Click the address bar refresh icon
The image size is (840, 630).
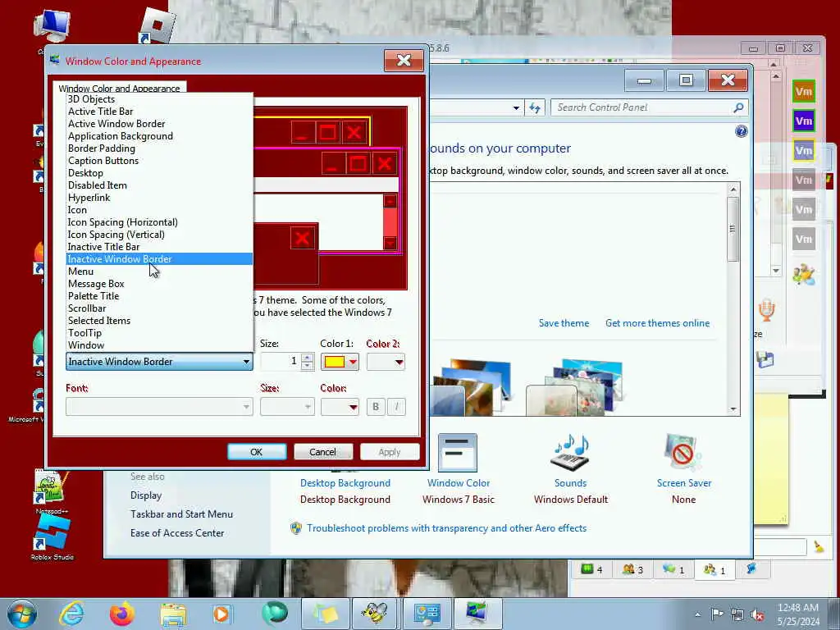click(535, 107)
